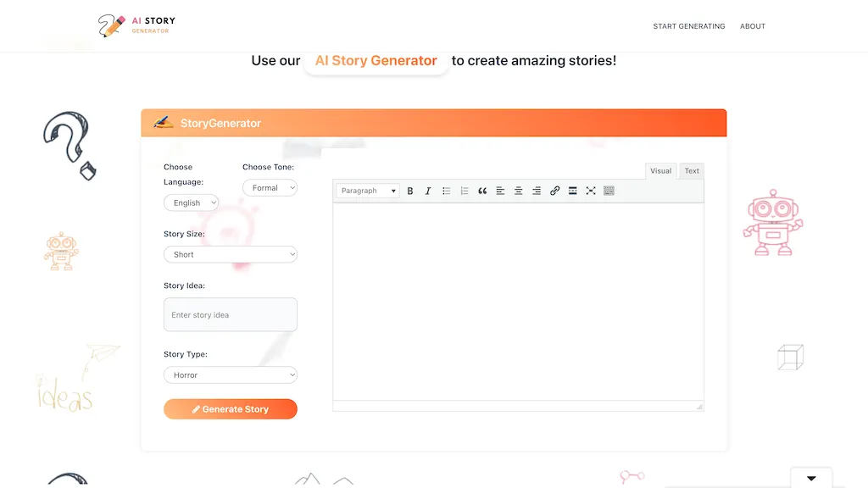Viewport: 868px width, 488px height.
Task: Switch to the Text editor tab
Action: click(x=692, y=171)
